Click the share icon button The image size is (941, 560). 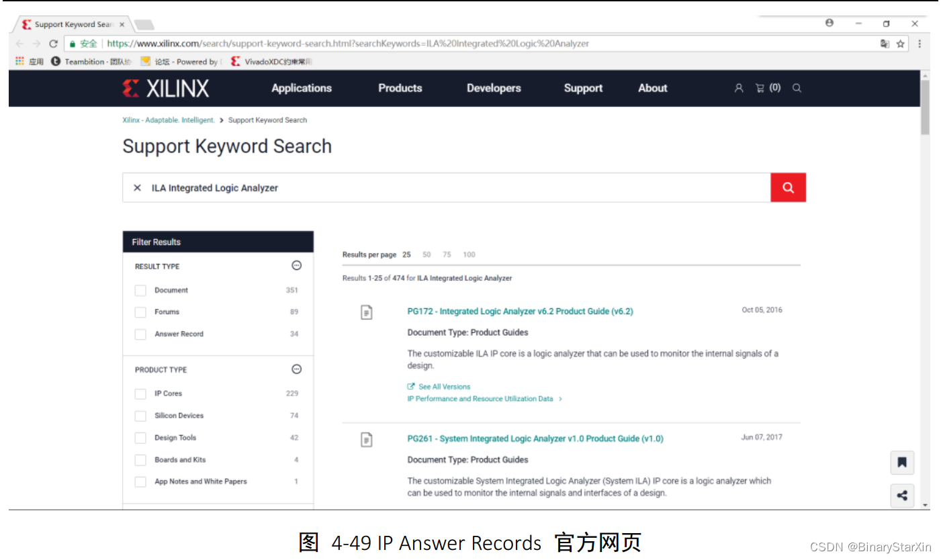(x=902, y=496)
